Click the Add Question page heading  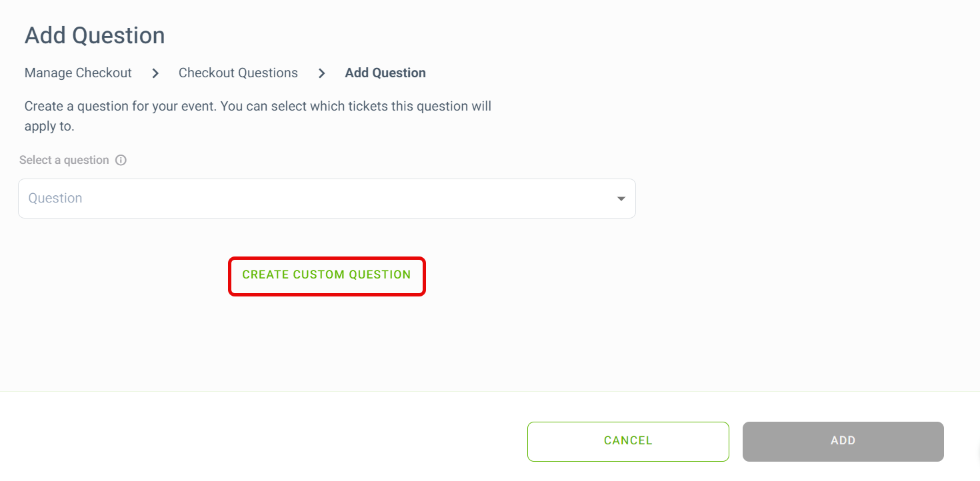point(95,35)
